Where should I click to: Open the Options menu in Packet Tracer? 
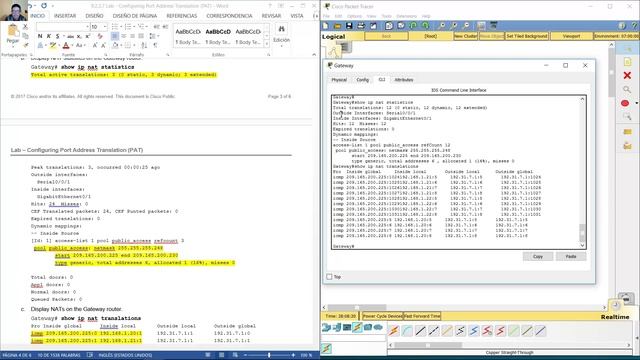click(x=354, y=16)
